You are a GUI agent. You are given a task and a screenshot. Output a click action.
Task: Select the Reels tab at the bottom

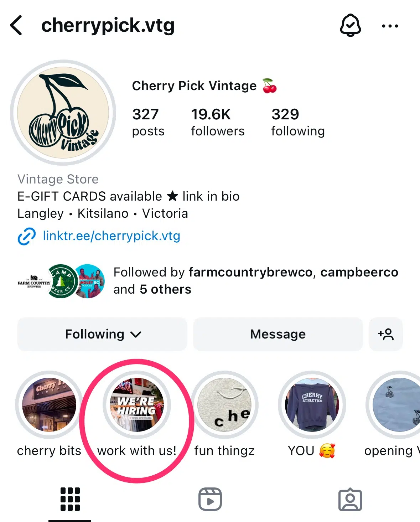click(210, 499)
